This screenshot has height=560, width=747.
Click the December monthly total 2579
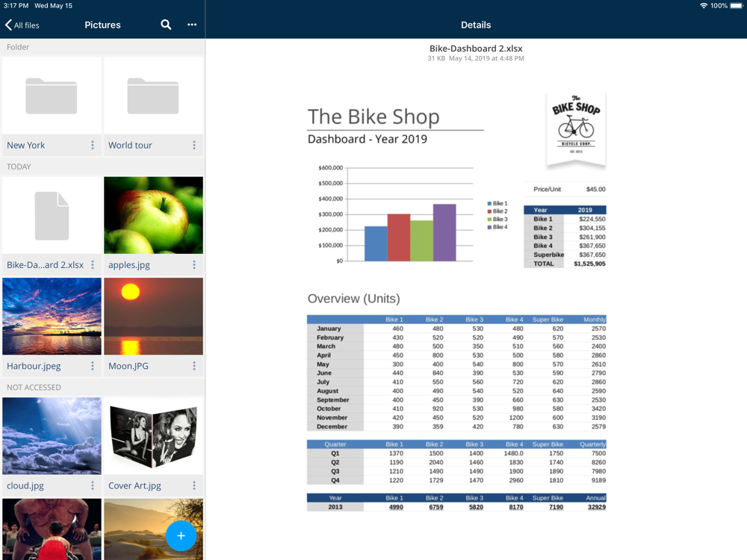[598, 426]
